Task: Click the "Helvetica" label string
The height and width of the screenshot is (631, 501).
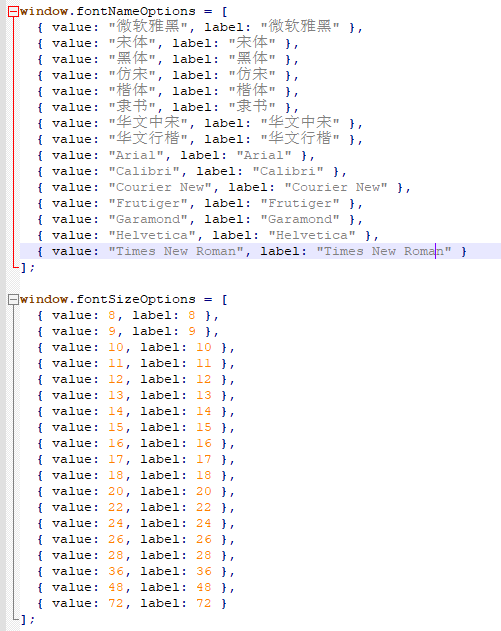Action: point(312,235)
